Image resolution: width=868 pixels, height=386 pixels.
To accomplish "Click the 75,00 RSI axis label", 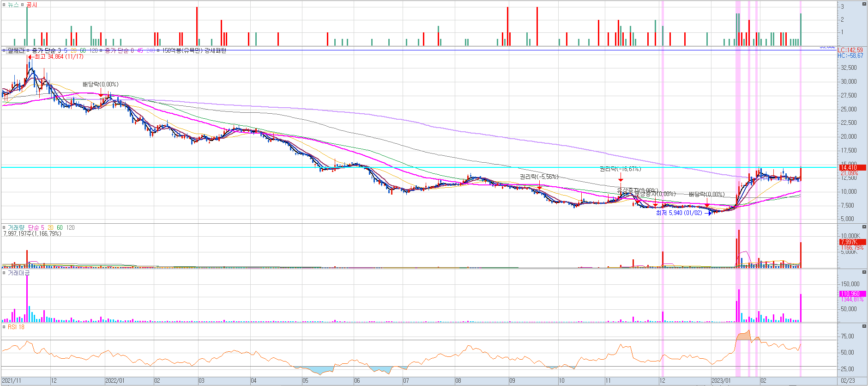I will pyautogui.click(x=847, y=337).
